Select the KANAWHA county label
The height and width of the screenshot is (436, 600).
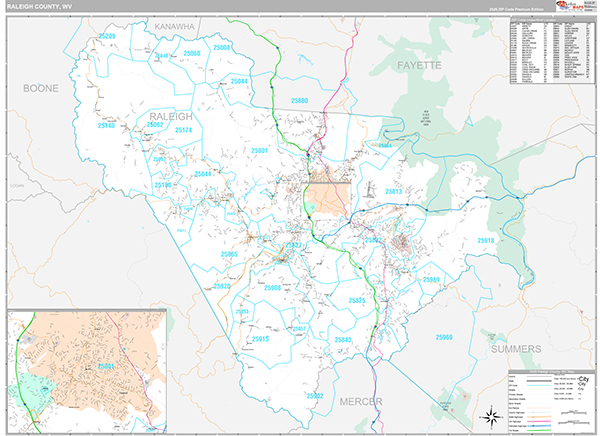[x=178, y=22]
